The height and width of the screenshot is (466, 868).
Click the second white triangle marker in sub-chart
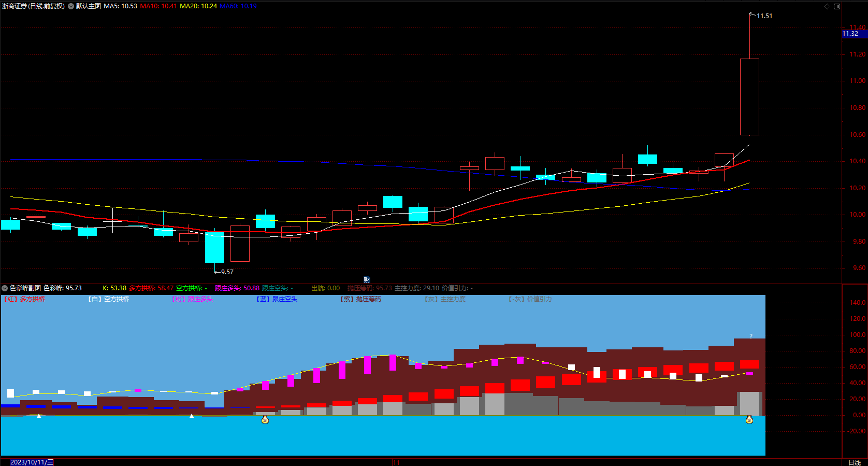[192, 416]
